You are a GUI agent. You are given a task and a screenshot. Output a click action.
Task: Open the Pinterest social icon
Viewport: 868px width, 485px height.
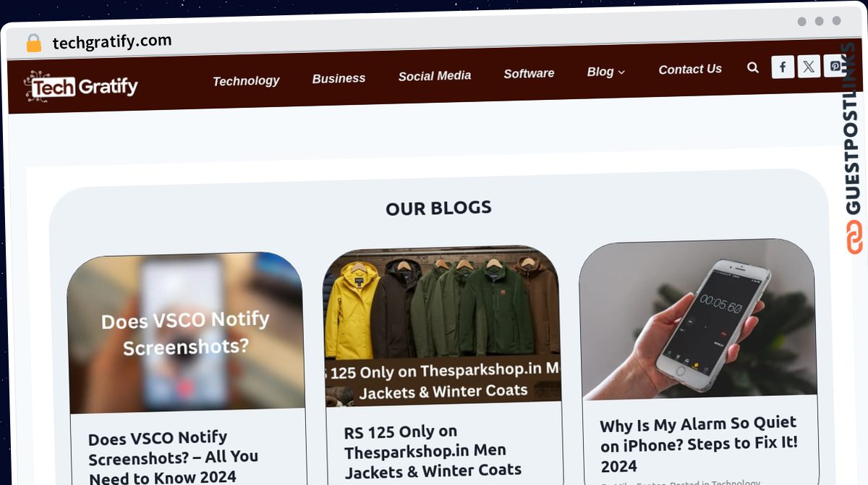(x=835, y=66)
